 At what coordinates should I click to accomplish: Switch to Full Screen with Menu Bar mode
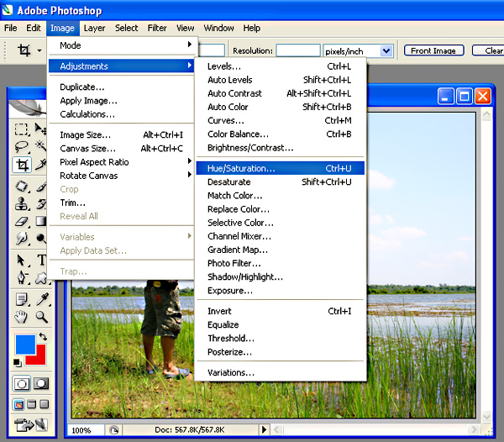pyautogui.click(x=32, y=404)
